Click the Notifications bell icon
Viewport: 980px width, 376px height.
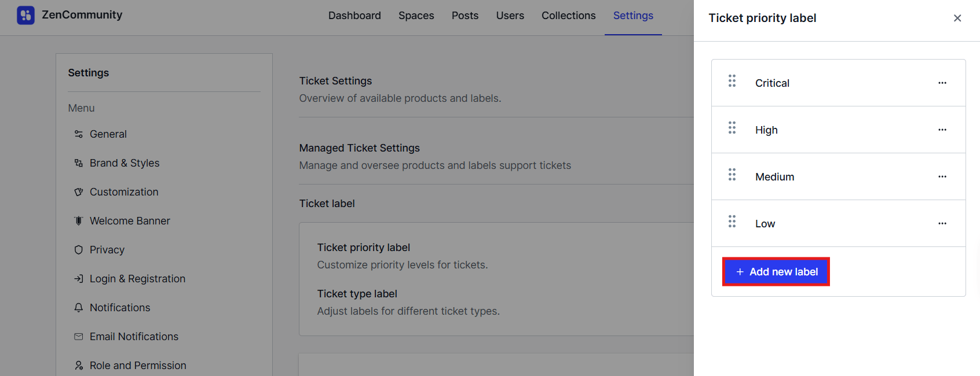point(79,308)
